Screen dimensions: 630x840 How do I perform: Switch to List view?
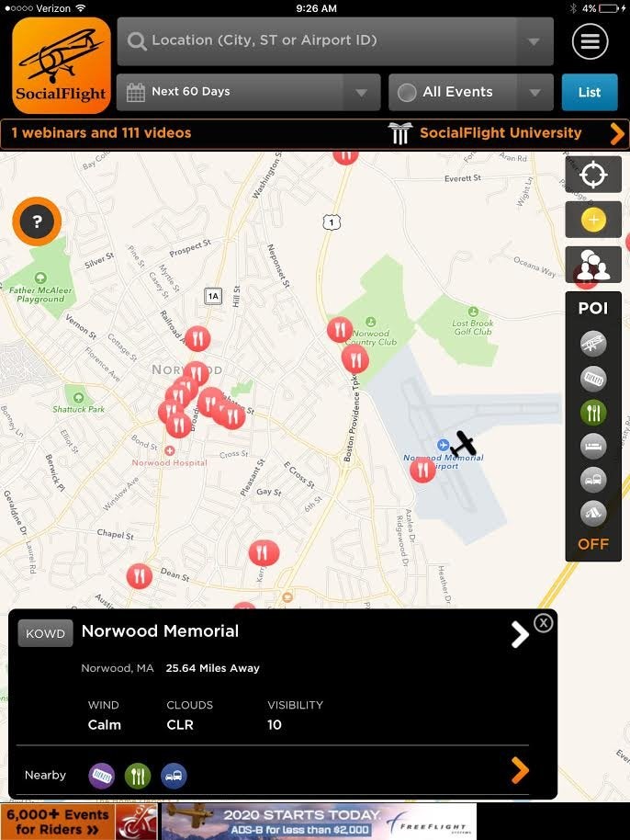click(x=590, y=92)
